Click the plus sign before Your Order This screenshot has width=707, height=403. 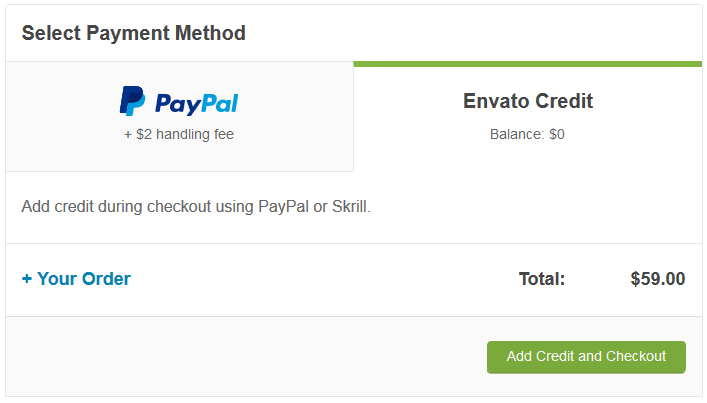click(27, 279)
